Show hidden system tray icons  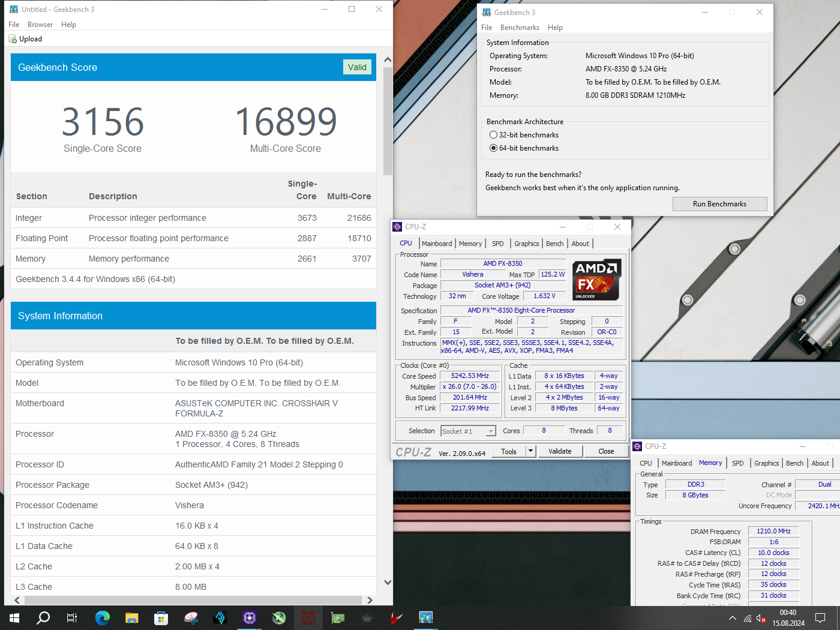733,618
